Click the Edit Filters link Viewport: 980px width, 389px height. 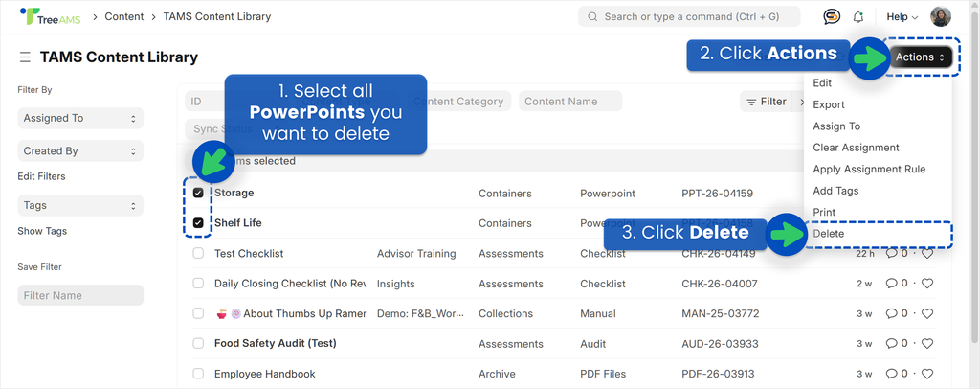tap(42, 176)
